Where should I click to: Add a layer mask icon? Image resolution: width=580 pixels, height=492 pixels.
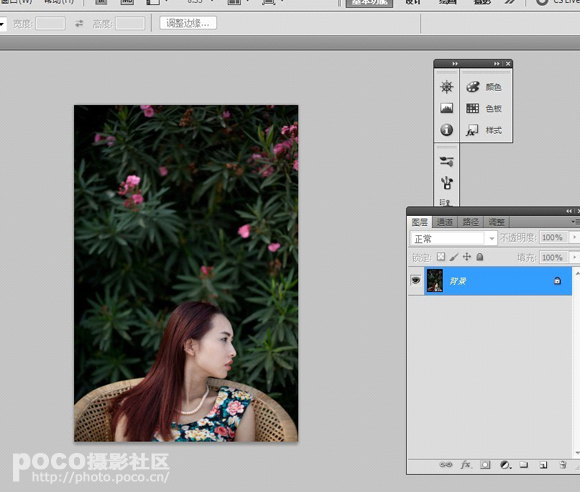click(485, 465)
